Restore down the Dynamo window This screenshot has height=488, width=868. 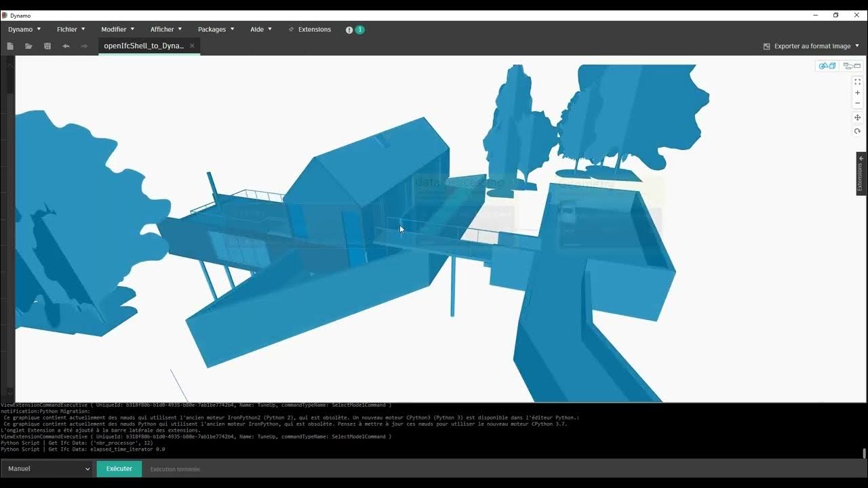point(835,15)
